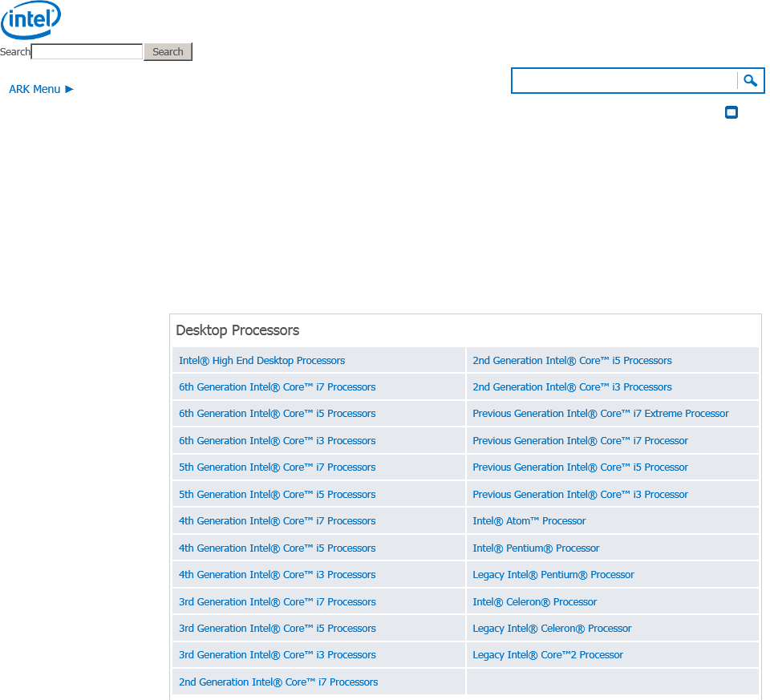Click the email envelope icon
This screenshot has height=700, width=770.
click(731, 112)
